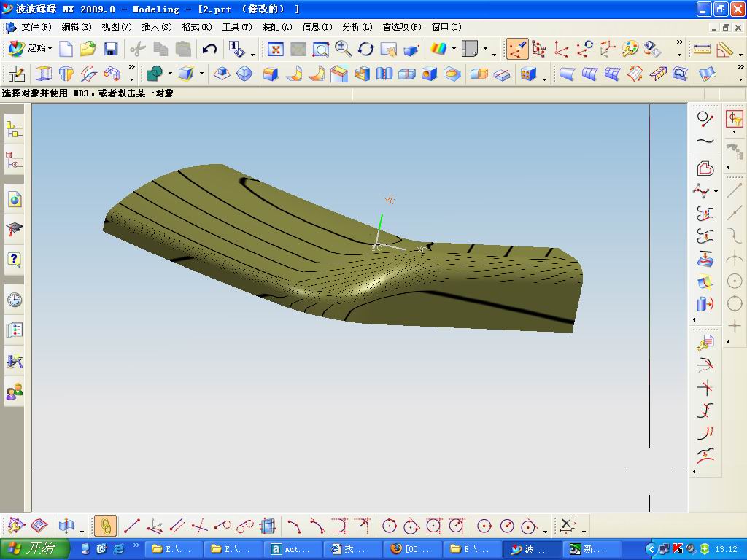
Task: Expand the arrow beside the information icon
Action: coord(252,54)
